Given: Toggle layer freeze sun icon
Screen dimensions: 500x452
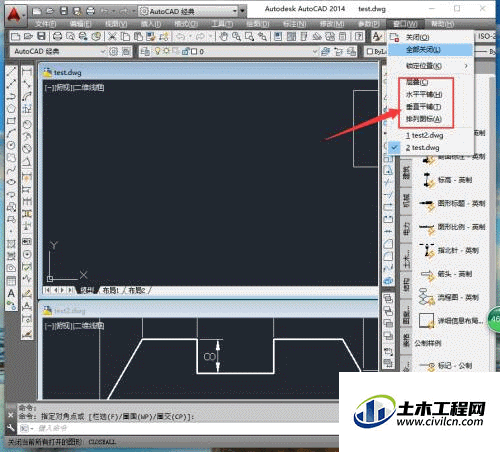Looking at the screenshot, I should point(166,51).
